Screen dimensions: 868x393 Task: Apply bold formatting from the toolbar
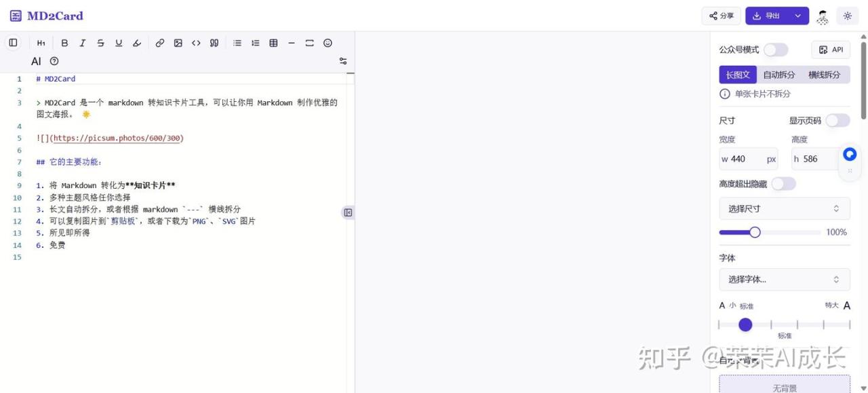pos(64,43)
